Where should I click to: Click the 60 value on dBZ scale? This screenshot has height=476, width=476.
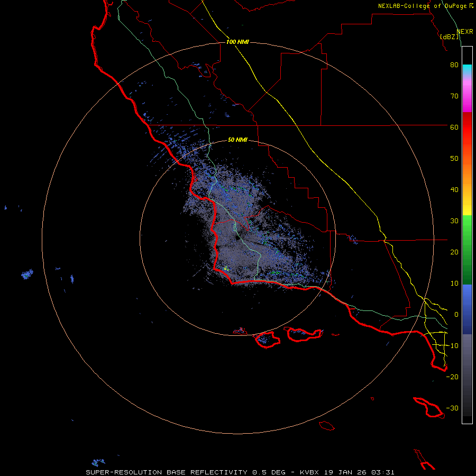[454, 127]
